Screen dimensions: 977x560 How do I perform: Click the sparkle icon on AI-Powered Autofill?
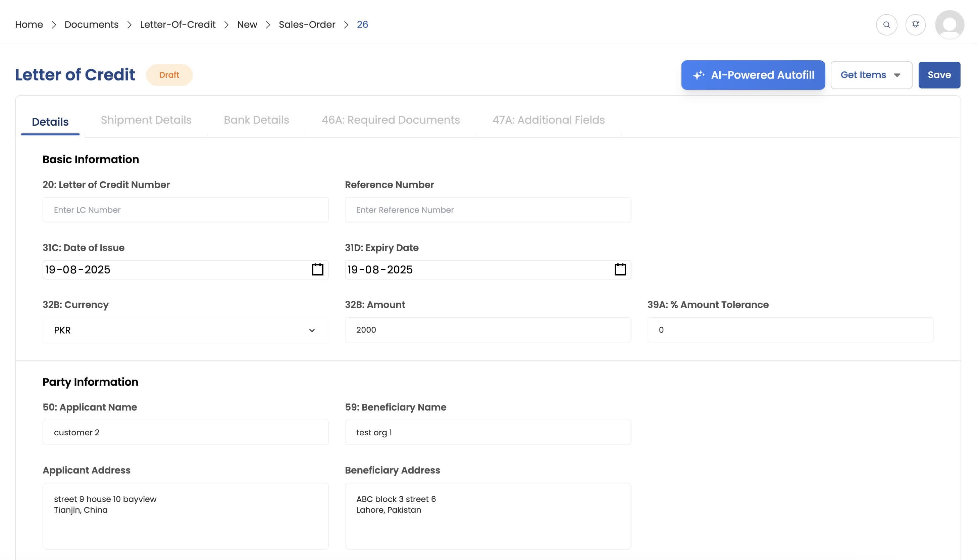699,75
